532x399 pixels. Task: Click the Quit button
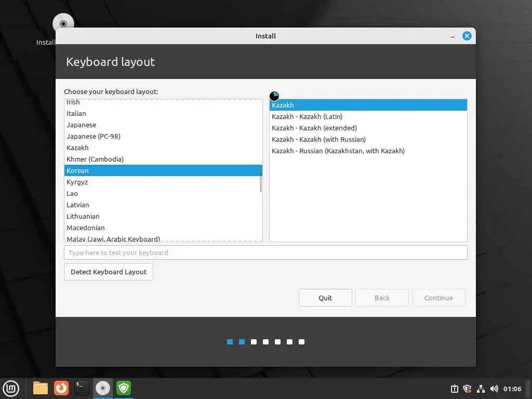point(325,298)
